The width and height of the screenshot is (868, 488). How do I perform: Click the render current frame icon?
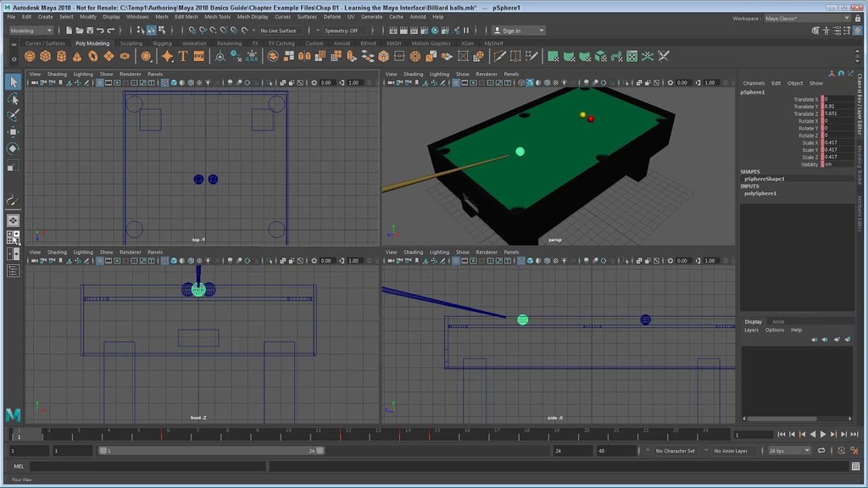tap(392, 30)
